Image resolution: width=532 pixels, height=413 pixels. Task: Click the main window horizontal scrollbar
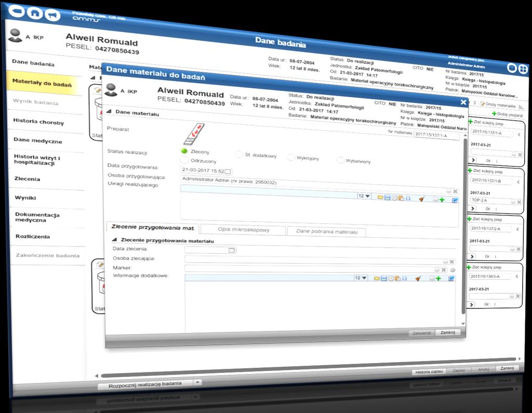[308, 367]
